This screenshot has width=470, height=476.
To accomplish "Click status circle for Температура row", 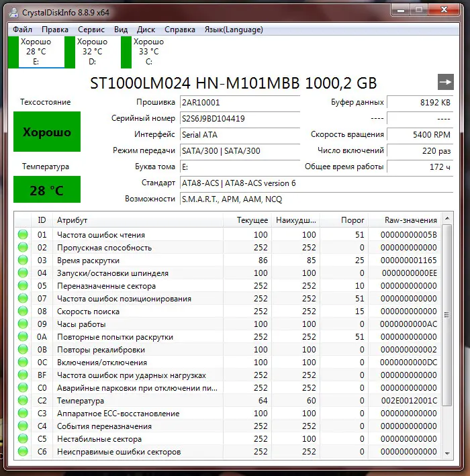I will click(x=23, y=400).
